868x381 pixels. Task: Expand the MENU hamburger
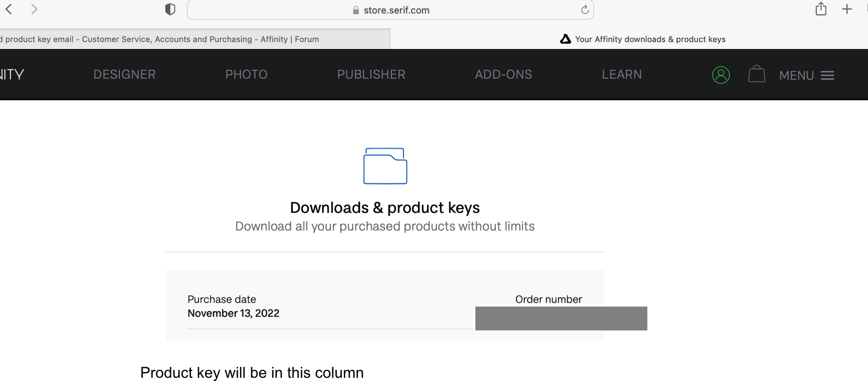[x=806, y=75]
